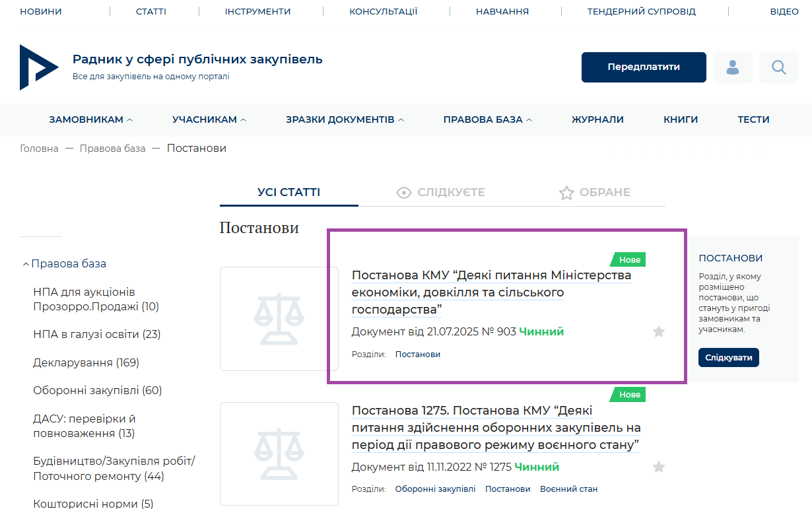The image size is (812, 509).
Task: Go to Головна in the breadcrumb
Action: (39, 149)
